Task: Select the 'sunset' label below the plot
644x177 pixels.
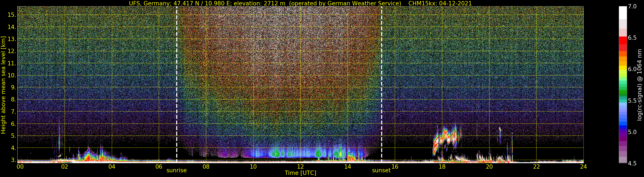Action: point(381,171)
